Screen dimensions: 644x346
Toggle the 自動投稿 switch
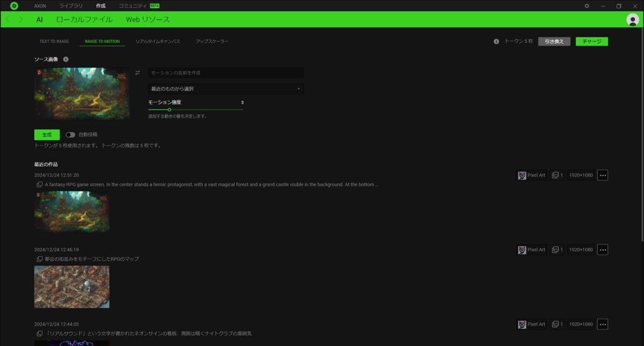coord(70,135)
